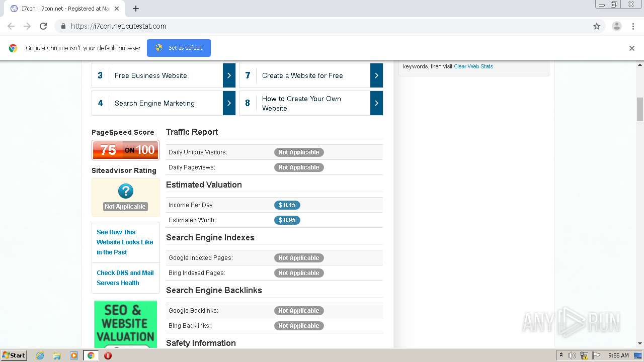Click Daily Pageviews Not Applicable badge
The width and height of the screenshot is (644, 362).
299,167
